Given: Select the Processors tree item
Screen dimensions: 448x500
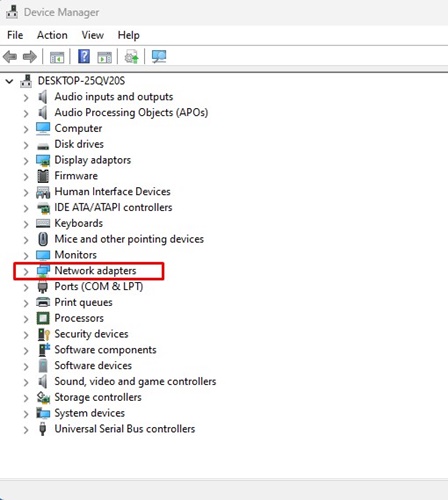Looking at the screenshot, I should 79,318.
